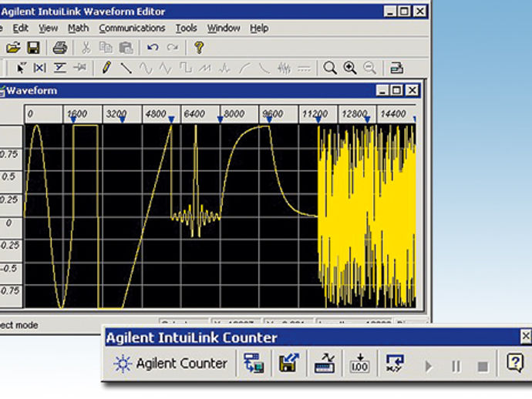Image resolution: width=532 pixels, height=399 pixels.
Task: Select the freehand pencil tool
Action: click(x=106, y=68)
